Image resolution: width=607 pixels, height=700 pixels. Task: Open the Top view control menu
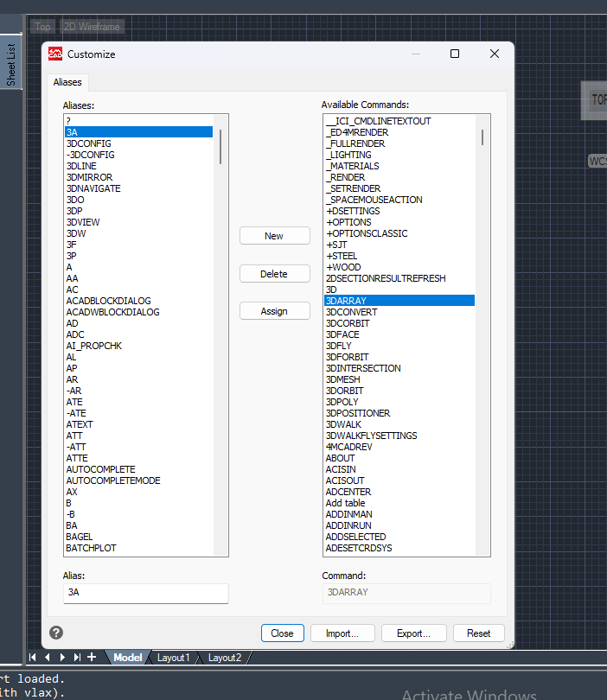(x=42, y=27)
